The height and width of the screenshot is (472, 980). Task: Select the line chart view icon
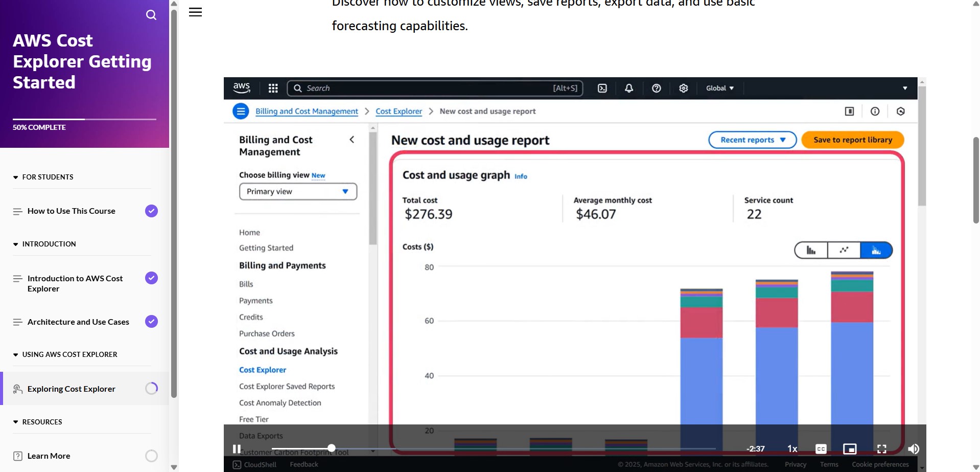(x=844, y=250)
